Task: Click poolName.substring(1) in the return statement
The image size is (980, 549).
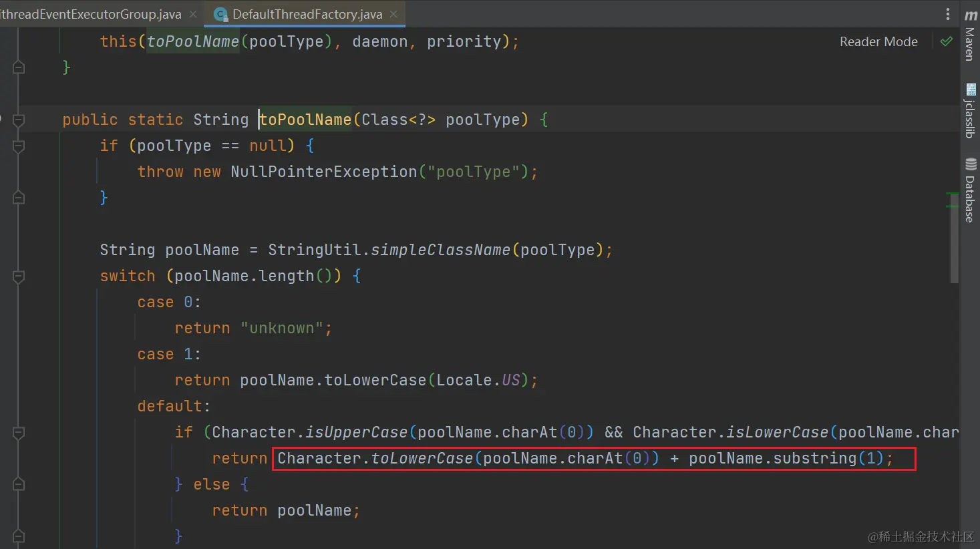Action: point(787,458)
